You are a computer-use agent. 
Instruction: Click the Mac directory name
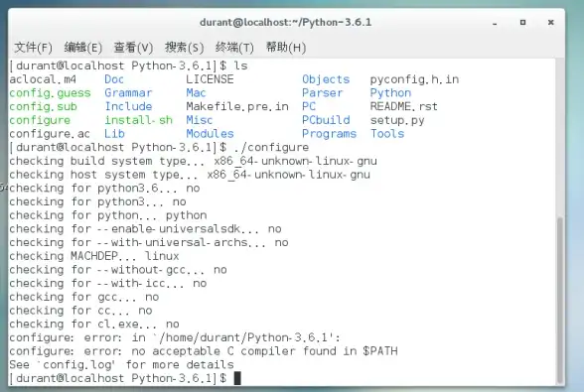[x=196, y=93]
